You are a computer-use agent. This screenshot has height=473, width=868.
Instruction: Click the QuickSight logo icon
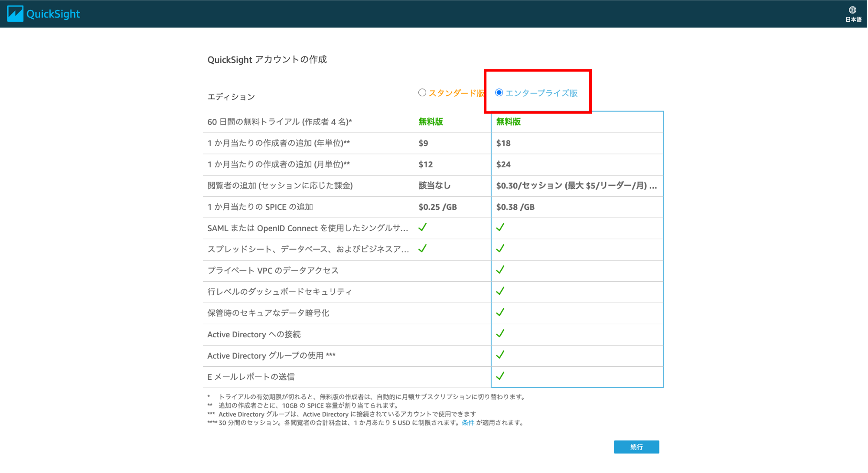pos(15,13)
